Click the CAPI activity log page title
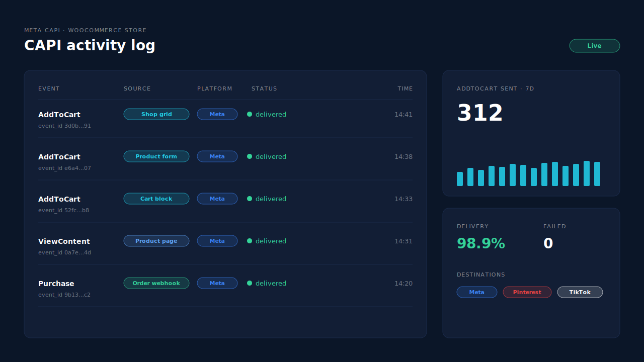 coord(90,45)
